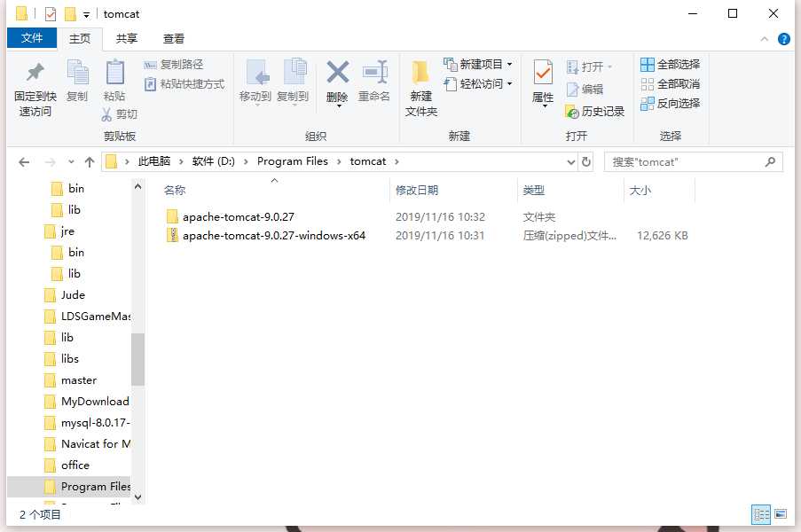
Task: Switch to details view icon in status bar
Action: pyautogui.click(x=761, y=514)
